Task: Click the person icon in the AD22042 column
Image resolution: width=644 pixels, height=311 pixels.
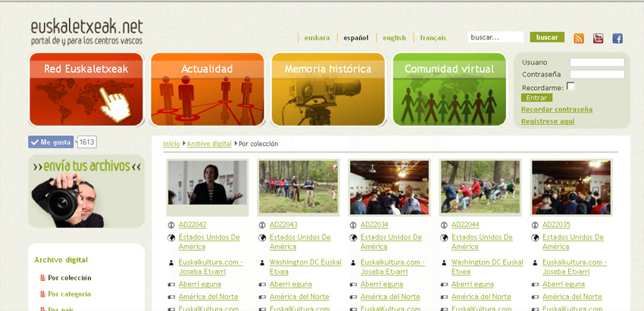Action: [x=171, y=263]
